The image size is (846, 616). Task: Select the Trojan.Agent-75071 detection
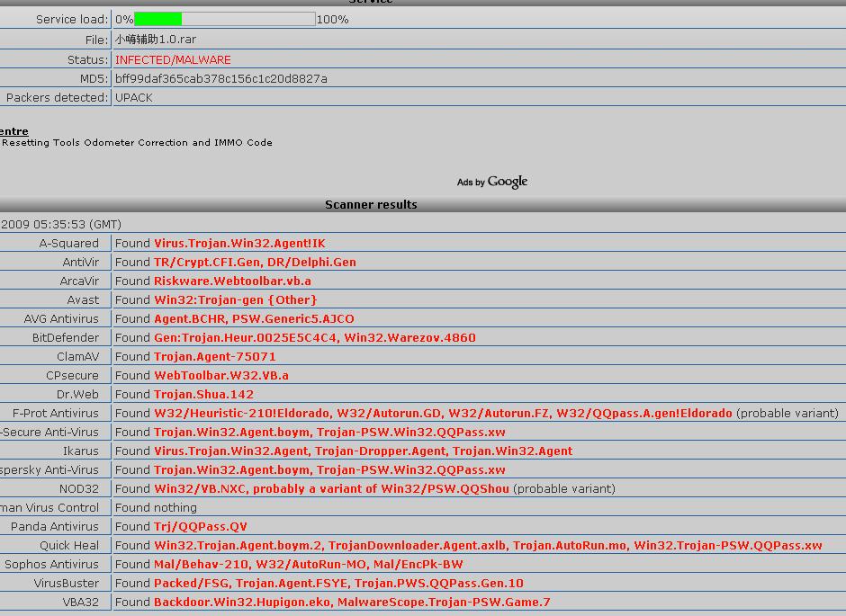215,356
